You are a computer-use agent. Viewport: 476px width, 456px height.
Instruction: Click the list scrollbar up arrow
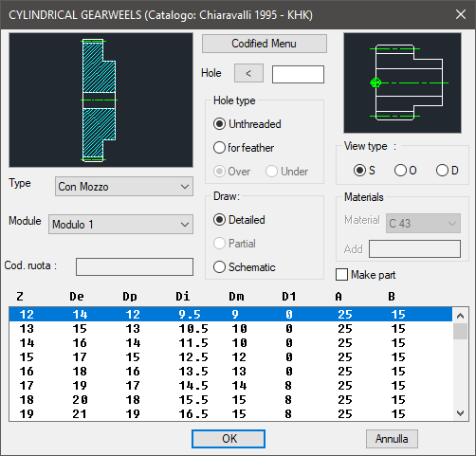[460, 316]
